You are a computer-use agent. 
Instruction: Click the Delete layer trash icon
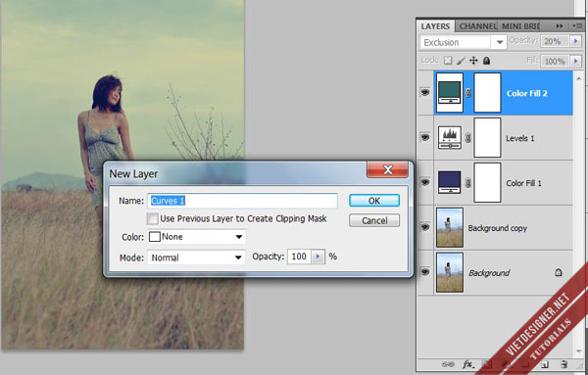click(x=563, y=364)
